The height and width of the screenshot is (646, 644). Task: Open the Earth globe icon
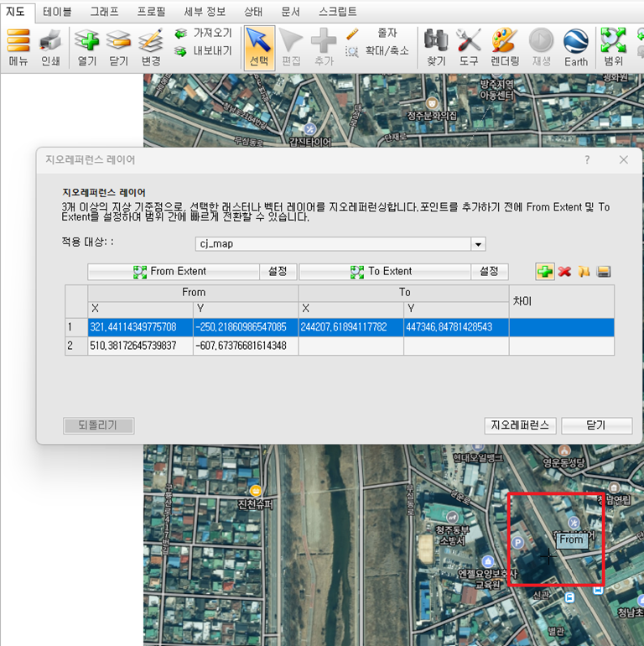tap(576, 48)
